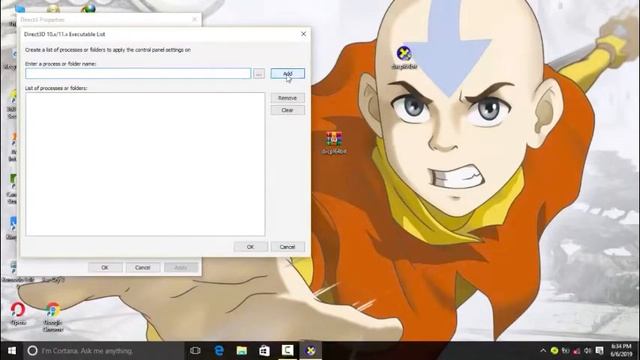Click the volume tray icon
Screen dimensions: 640x360
[x=588, y=351]
